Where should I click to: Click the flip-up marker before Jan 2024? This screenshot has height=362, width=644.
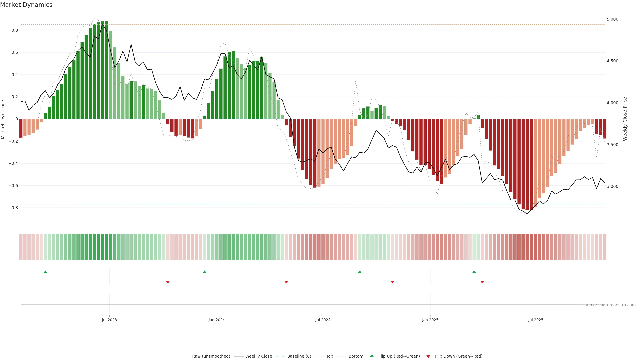204,272
